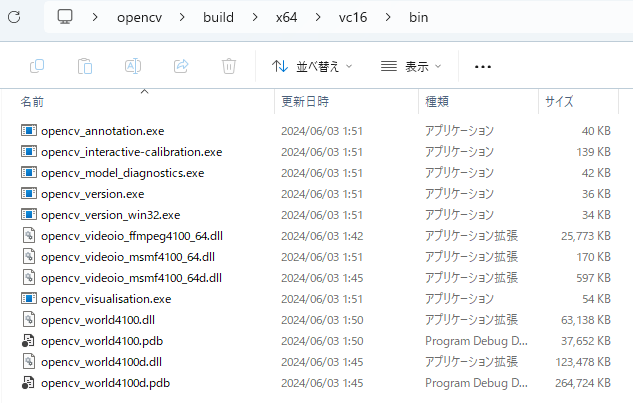Click the This PC monitor icon in breadcrumb
633x403 pixels.
click(65, 17)
